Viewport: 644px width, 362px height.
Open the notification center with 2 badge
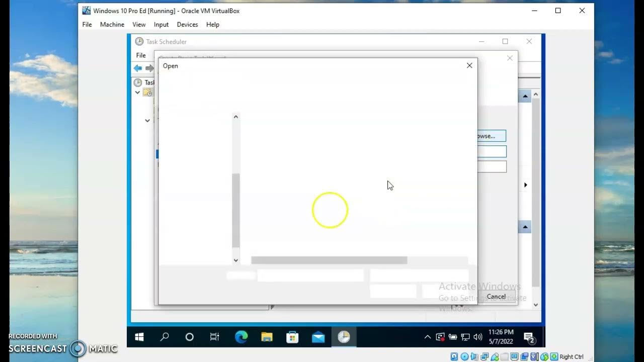(x=529, y=337)
